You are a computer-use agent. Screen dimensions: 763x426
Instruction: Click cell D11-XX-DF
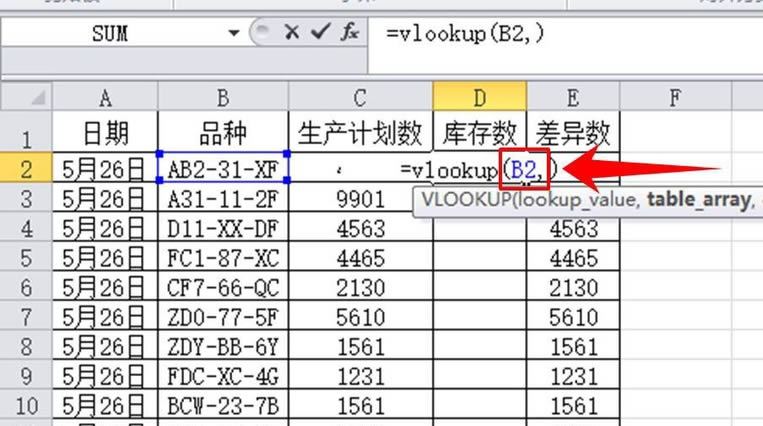223,228
